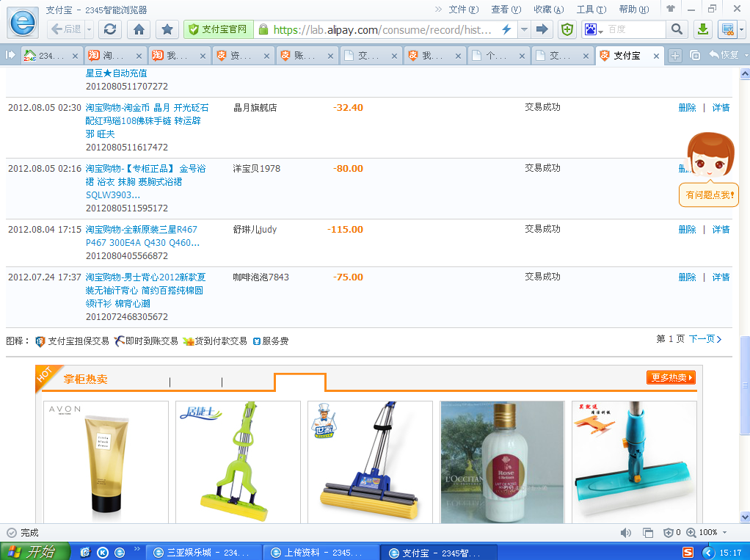Click the Baidu search input field
Screen dimensions: 750x560
635,29
